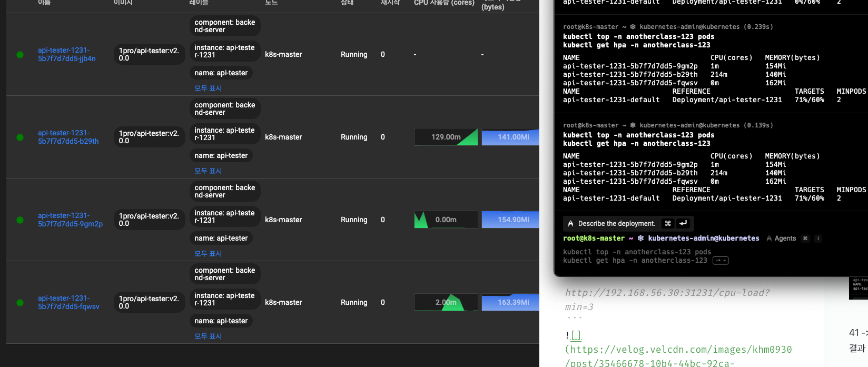This screenshot has width=868, height=367.
Task: Click image chip 1pro/api-tester:v2.0.0 in fqwsv row
Action: (149, 302)
